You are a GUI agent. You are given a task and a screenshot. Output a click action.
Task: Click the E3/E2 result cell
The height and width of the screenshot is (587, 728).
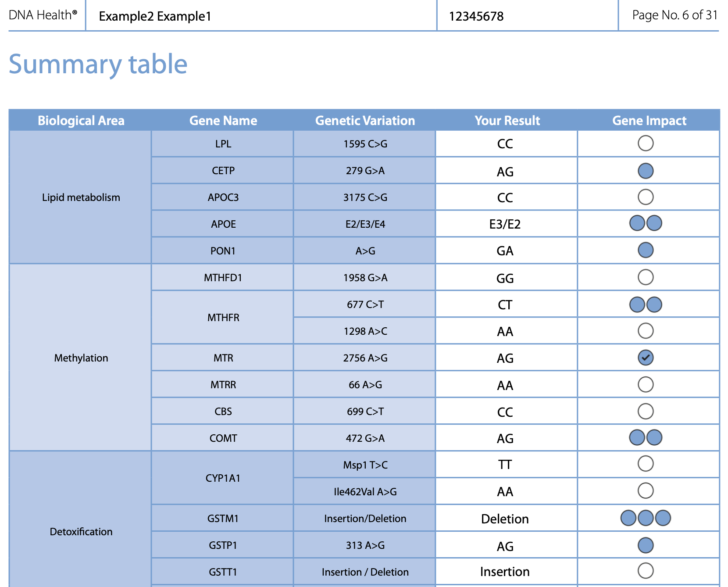pyautogui.click(x=507, y=224)
